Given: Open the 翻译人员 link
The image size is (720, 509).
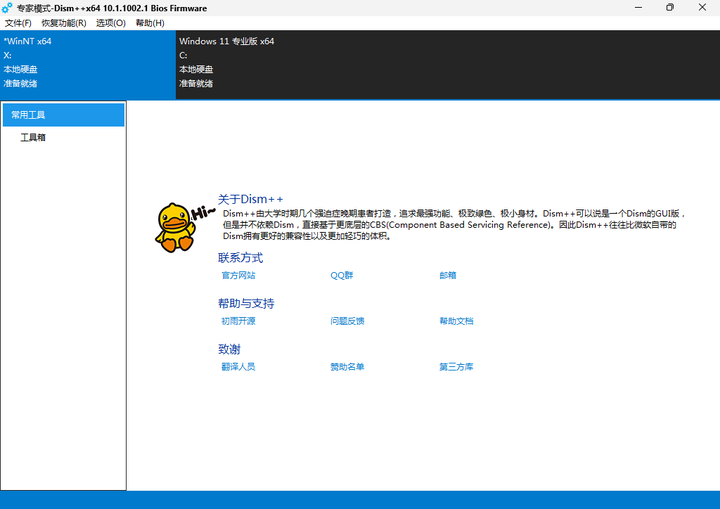Looking at the screenshot, I should coord(238,367).
